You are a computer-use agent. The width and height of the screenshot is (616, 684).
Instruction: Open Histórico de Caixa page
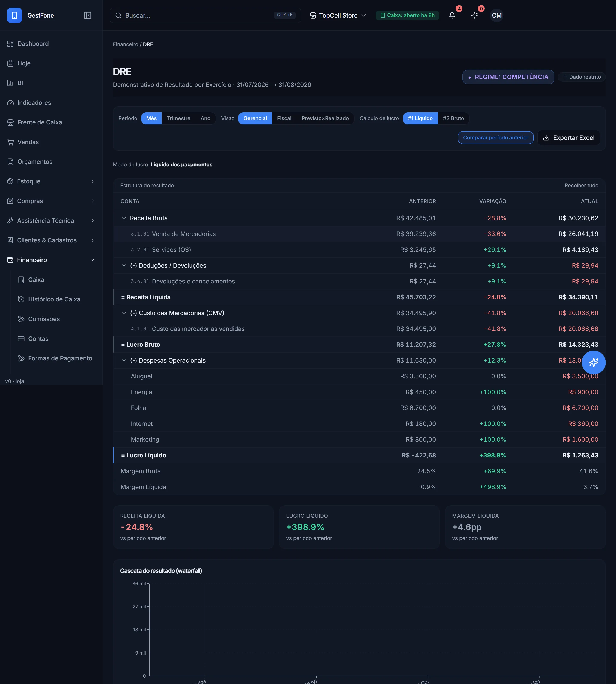54,299
